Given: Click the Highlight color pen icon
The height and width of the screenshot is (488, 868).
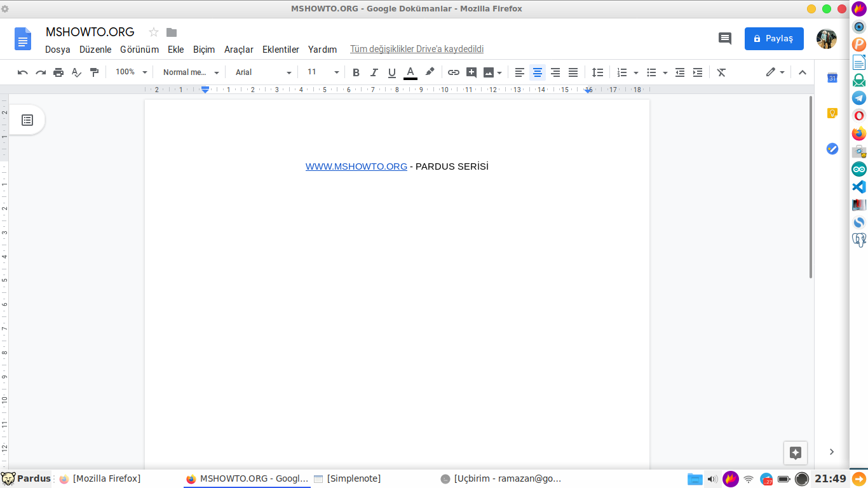Looking at the screenshot, I should point(430,72).
